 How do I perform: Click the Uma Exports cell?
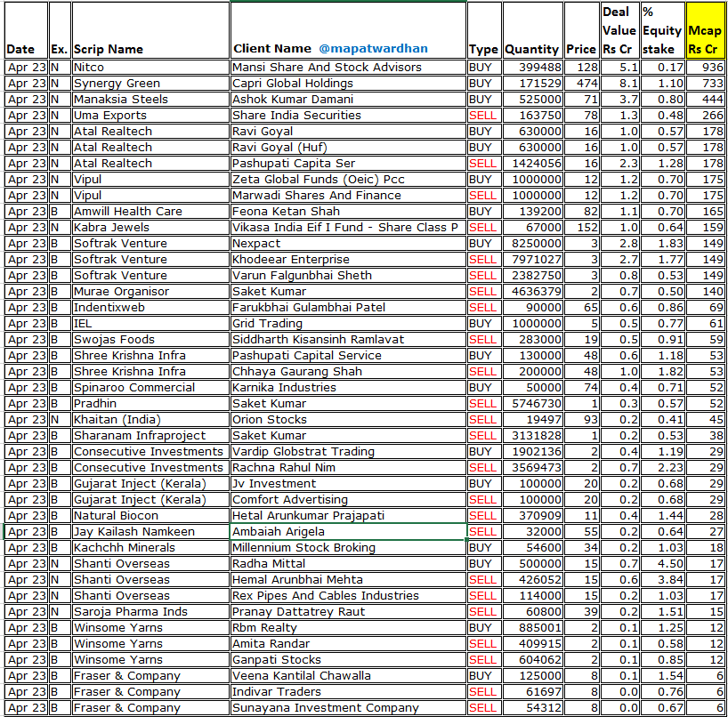coord(150,116)
